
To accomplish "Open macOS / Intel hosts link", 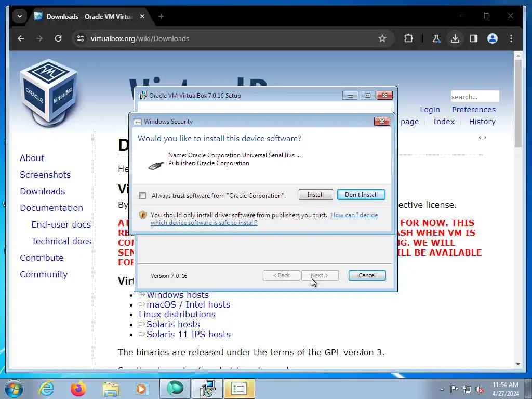I will (188, 304).
